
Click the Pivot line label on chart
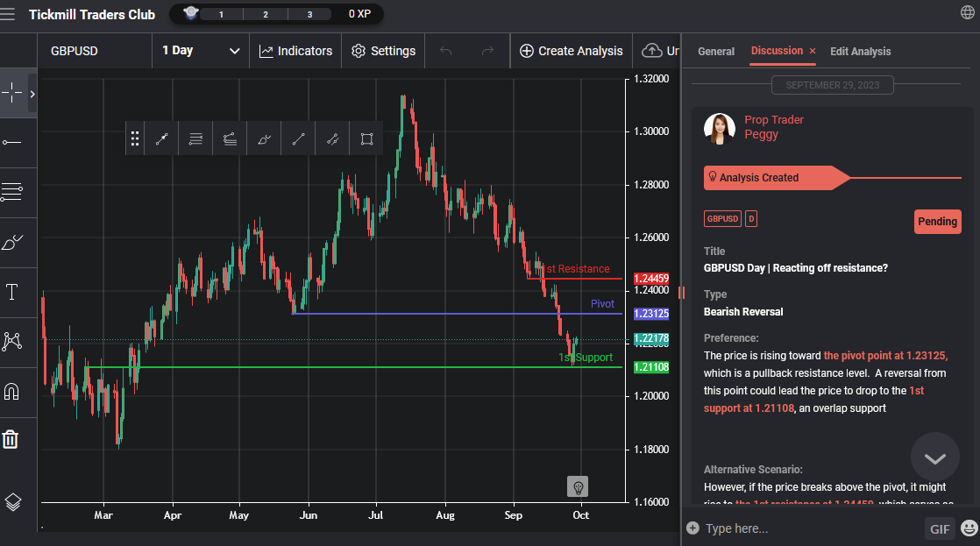[x=602, y=303]
